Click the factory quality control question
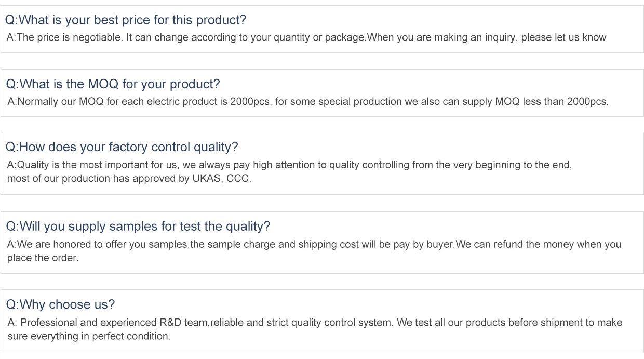Screen dimensions: 644x359 tap(122, 147)
